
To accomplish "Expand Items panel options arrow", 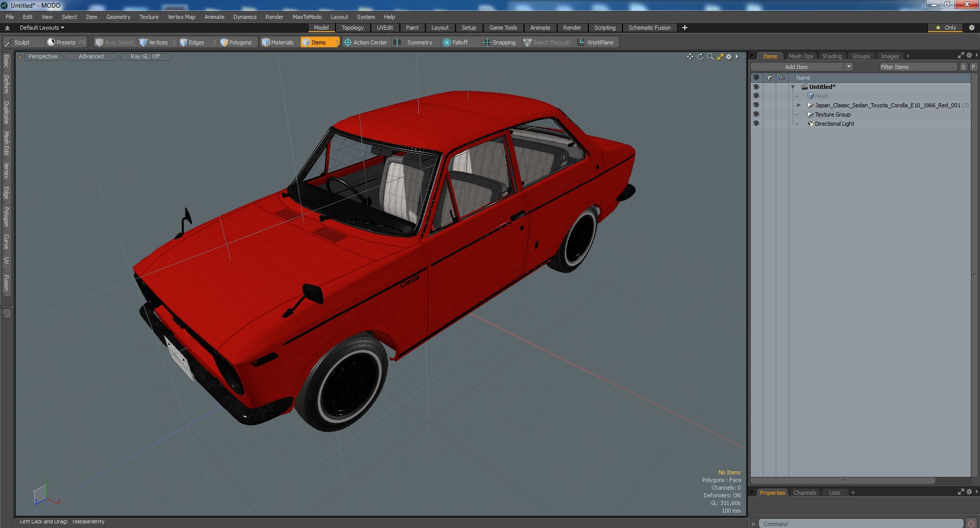I will [976, 55].
